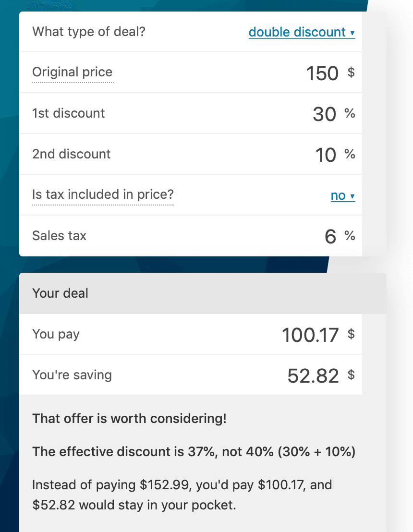Viewport: 413px width, 532px height.
Task: Click the dollar unit beside You're saving
Action: click(x=351, y=375)
